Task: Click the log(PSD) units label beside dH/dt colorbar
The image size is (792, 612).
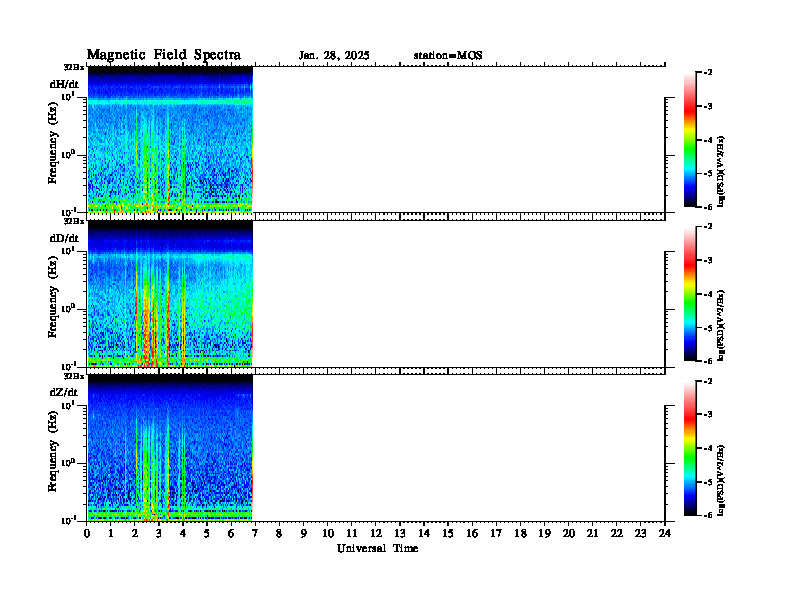Action: 721,171
